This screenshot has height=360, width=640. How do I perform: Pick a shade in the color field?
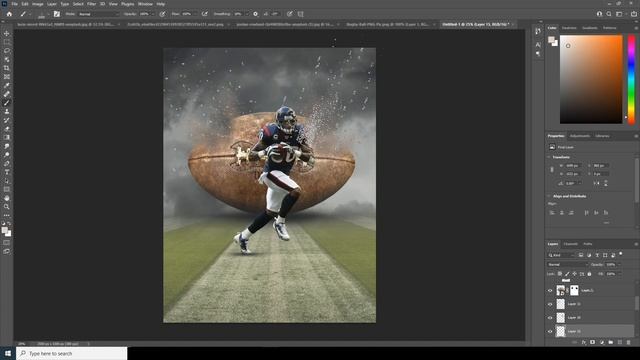[x=591, y=79]
